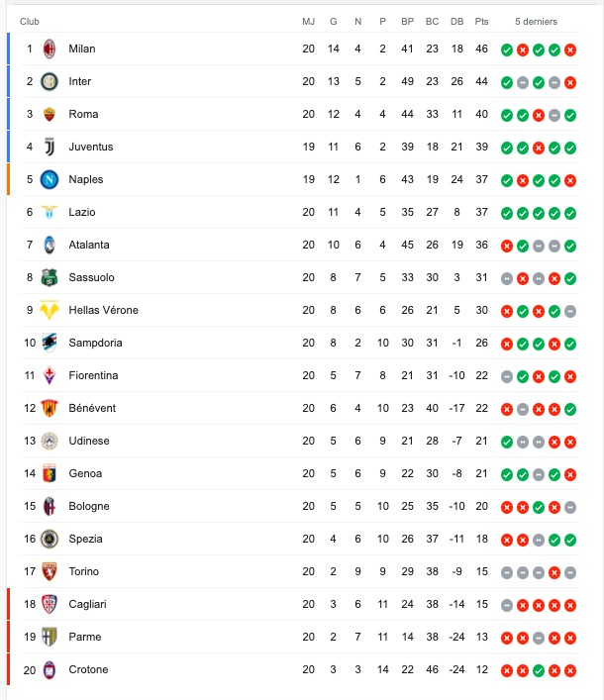Image resolution: width=604 pixels, height=700 pixels.
Task: Click the Milan club crest icon
Action: point(50,49)
